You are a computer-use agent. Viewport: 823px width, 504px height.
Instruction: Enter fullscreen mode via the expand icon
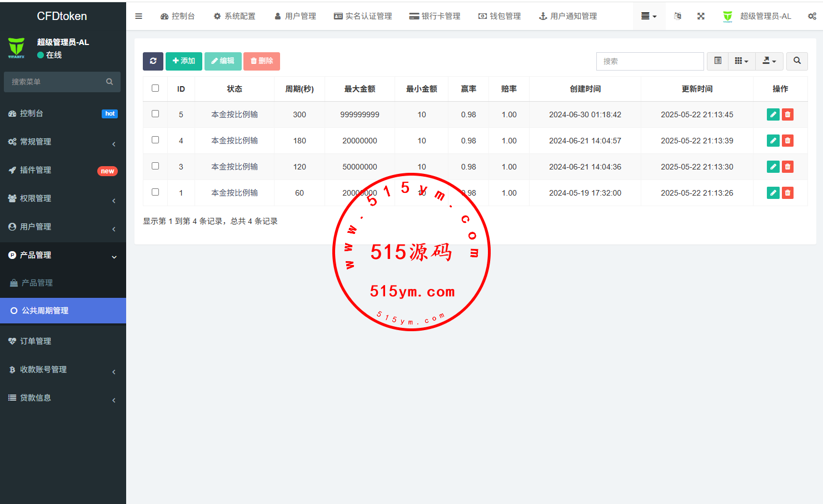701,16
